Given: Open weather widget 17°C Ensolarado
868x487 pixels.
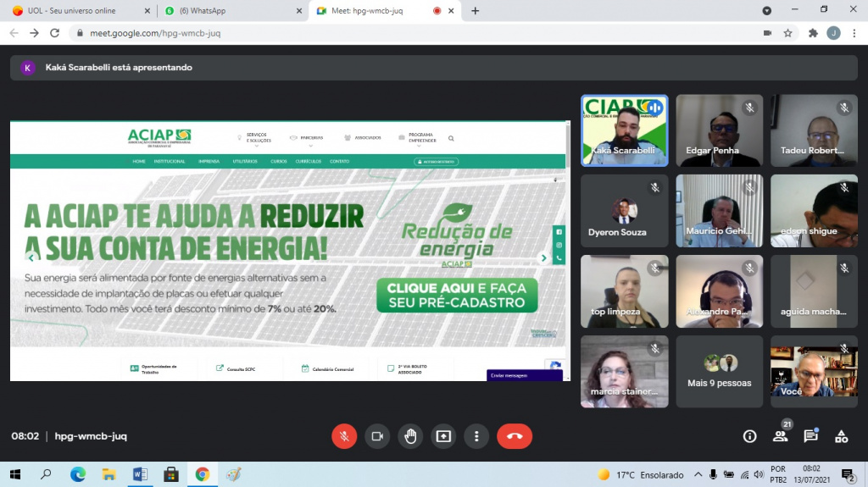Looking at the screenshot, I should click(x=641, y=475).
